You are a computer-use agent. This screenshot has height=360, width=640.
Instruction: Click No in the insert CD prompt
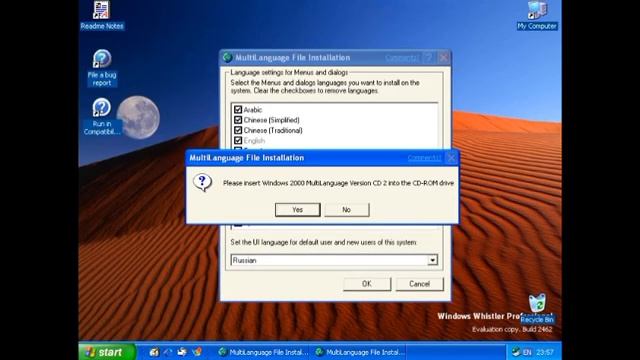click(x=347, y=209)
